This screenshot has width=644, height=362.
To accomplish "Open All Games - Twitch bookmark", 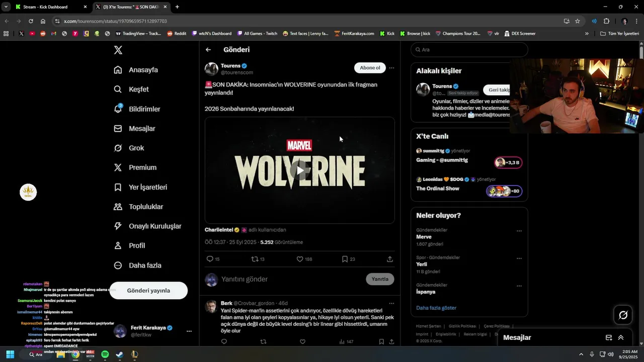I will 257,34.
